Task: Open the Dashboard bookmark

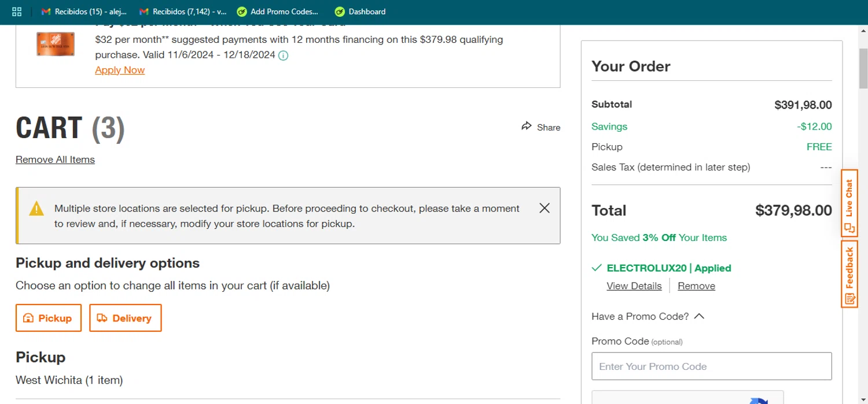Action: 360,12
